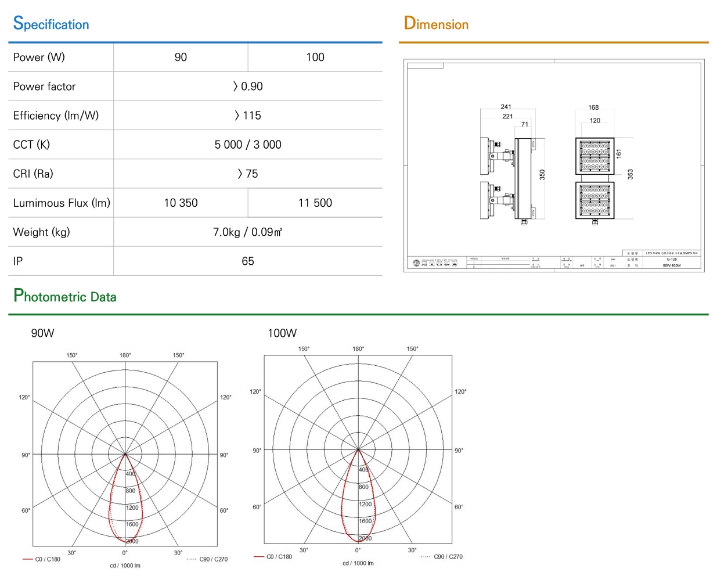Click the red C0 / C180 legend line under 90W chart
728x583 pixels.
pyautogui.click(x=28, y=559)
